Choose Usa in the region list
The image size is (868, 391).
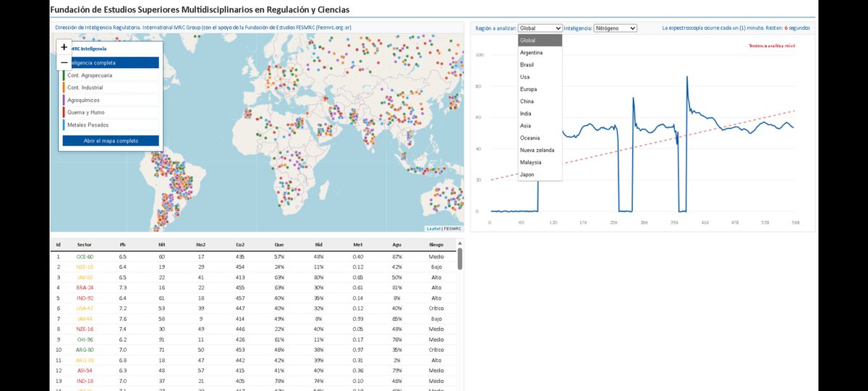540,77
